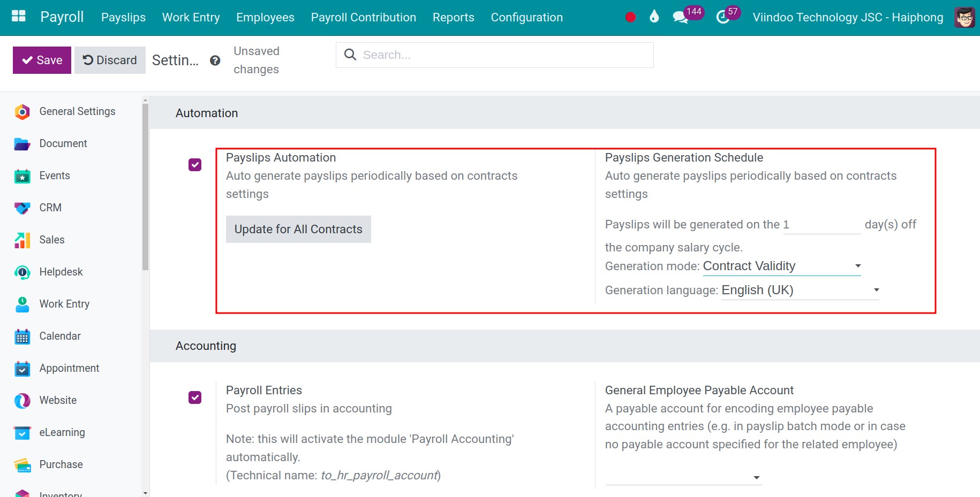The width and height of the screenshot is (980, 497).
Task: Select the Calendar sidebar icon
Action: 22,336
